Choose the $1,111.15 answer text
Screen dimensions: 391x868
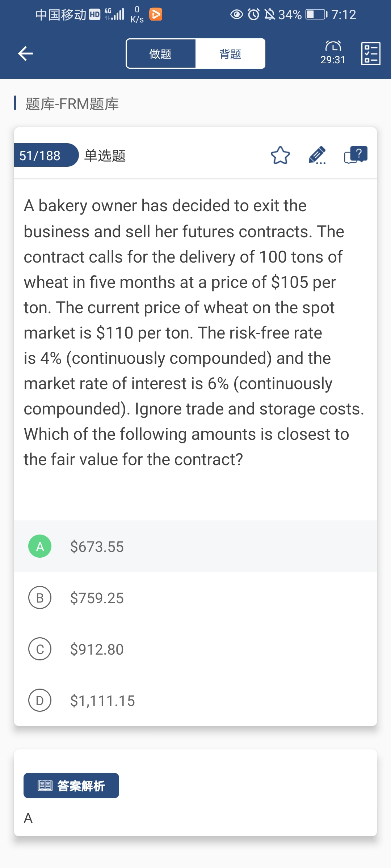(102, 701)
